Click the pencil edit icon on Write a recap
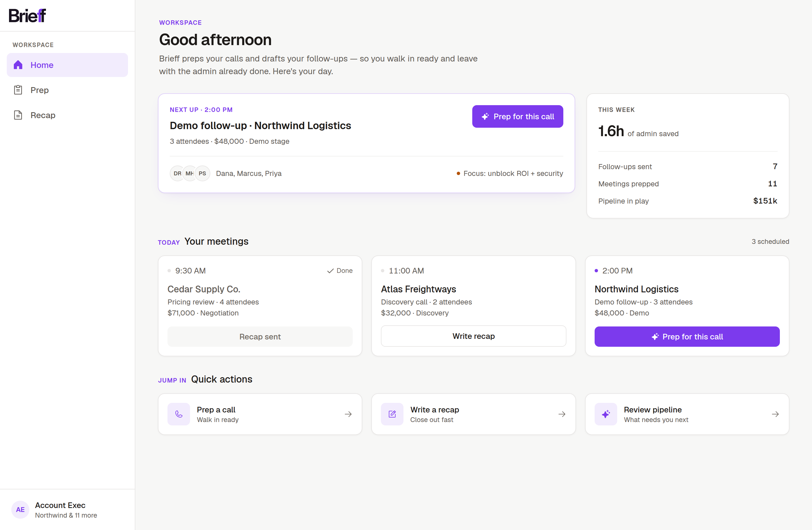 coord(392,414)
